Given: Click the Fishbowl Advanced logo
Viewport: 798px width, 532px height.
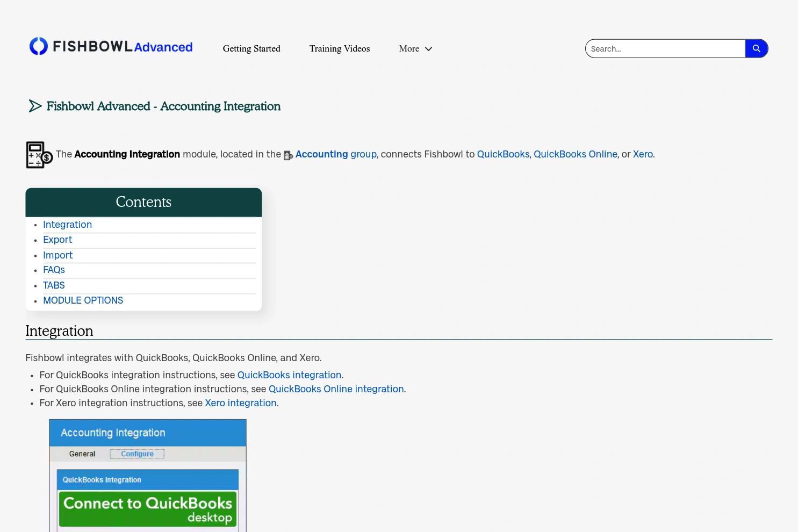Looking at the screenshot, I should pos(111,47).
